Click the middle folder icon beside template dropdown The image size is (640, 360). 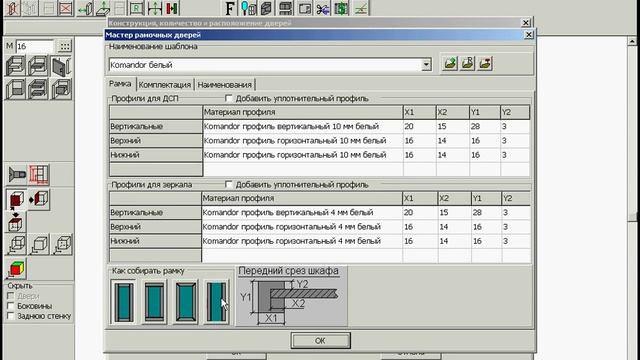pyautogui.click(x=467, y=63)
